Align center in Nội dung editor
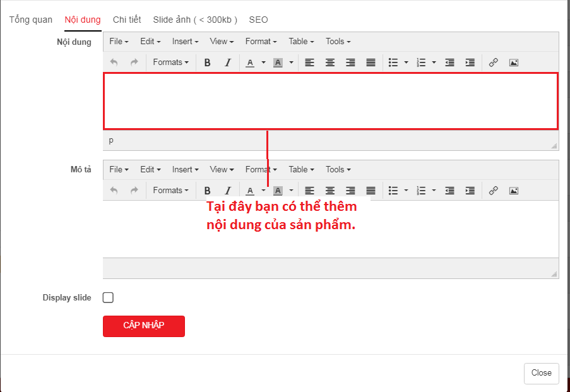Screen dimensions: 570x392 tap(330, 62)
